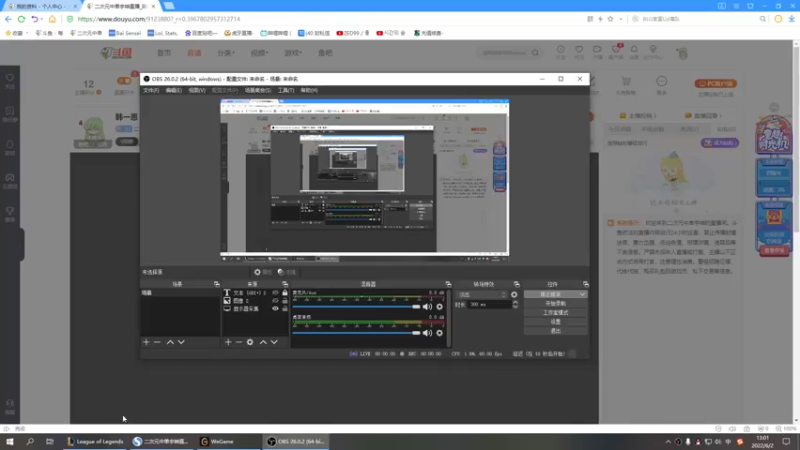Toggle the lock on the Display Capture source
The height and width of the screenshot is (450, 800).
point(285,309)
